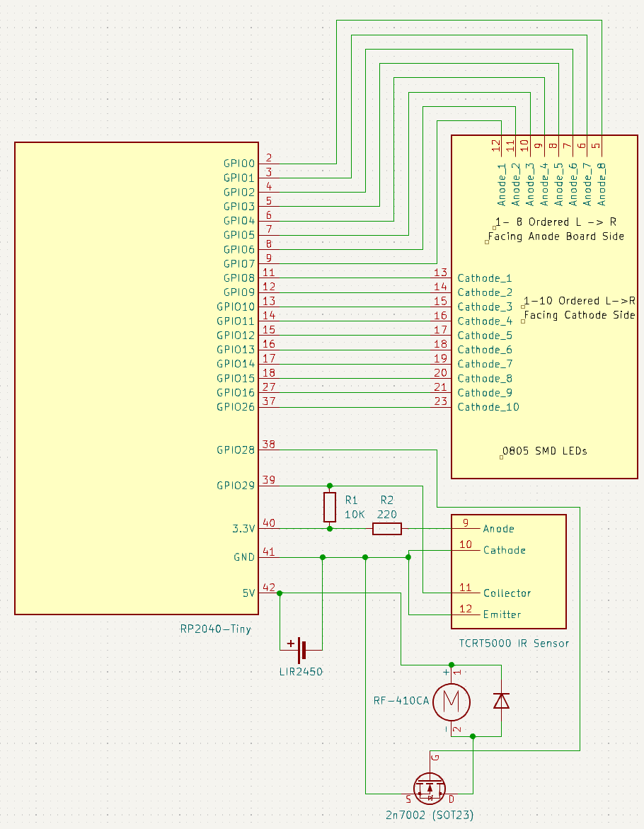
Task: Select the R1 reference designator text
Action: (x=351, y=500)
